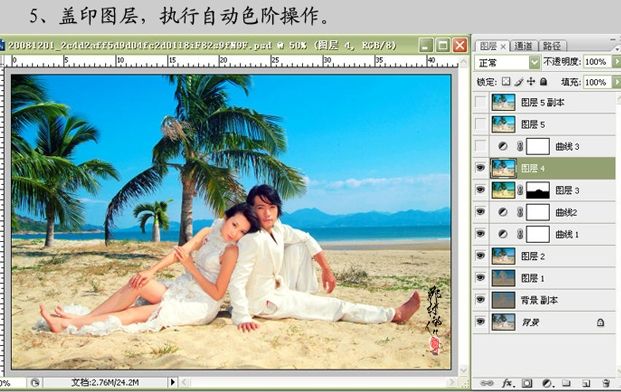Show the 图层 5 副本 layer visibility box
621x392 pixels.
(480, 102)
